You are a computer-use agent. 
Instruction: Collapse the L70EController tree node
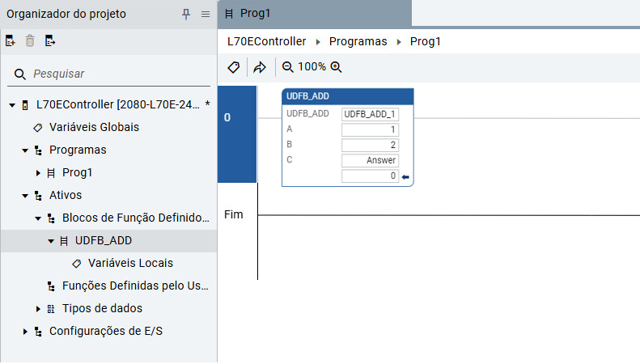(12, 105)
